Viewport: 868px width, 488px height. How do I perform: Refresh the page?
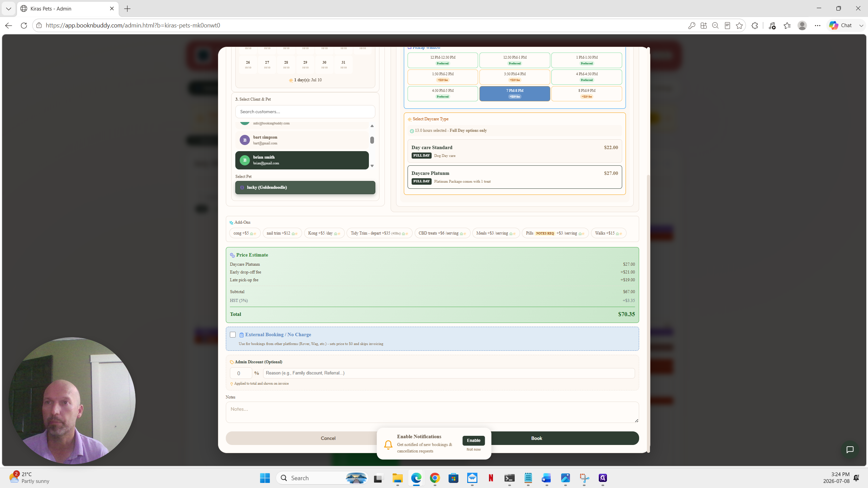[24, 25]
